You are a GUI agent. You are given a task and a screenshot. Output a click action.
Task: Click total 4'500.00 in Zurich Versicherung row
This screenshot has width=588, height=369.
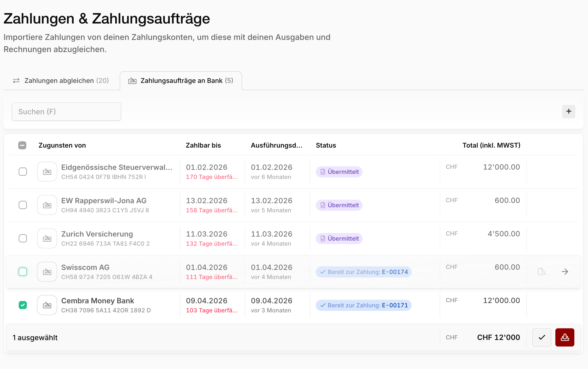point(504,234)
